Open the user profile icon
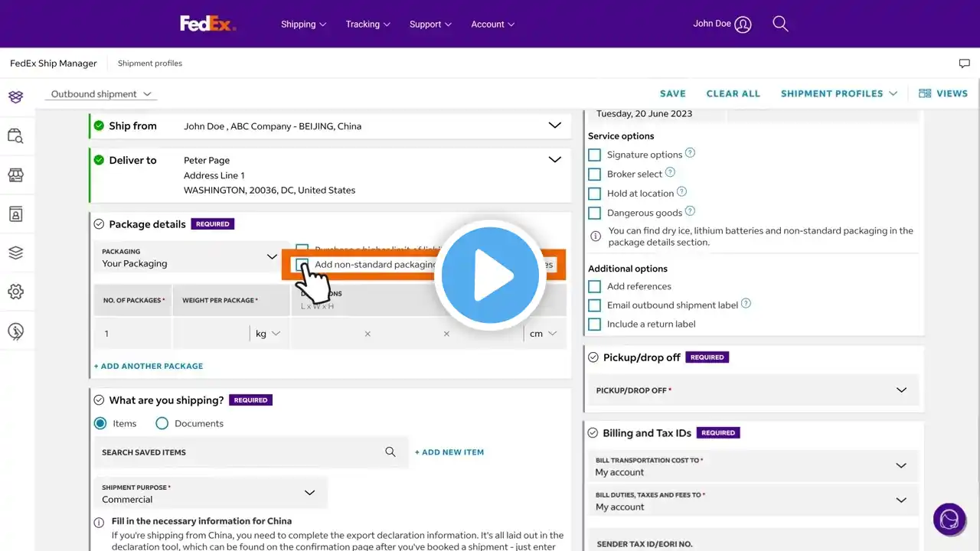The width and height of the screenshot is (980, 551). coord(743,24)
